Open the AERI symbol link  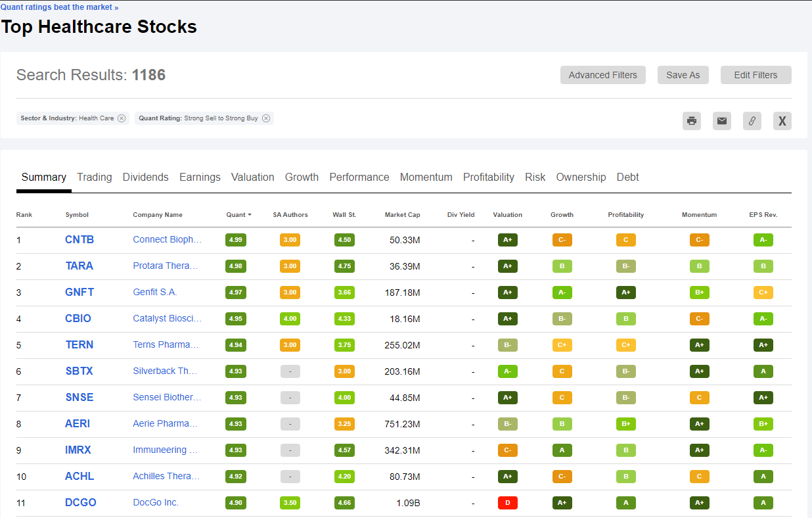tap(78, 423)
